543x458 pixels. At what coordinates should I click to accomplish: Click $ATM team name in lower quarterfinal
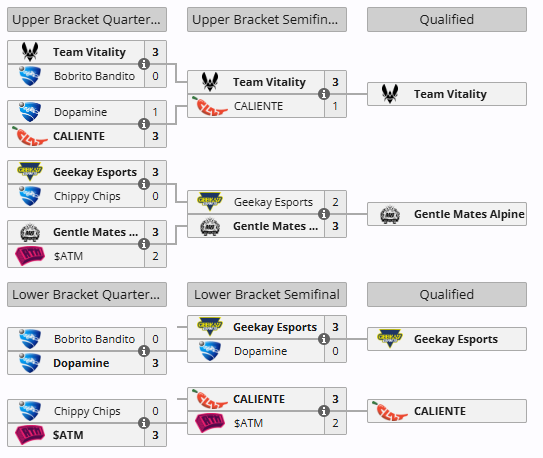coord(68,435)
